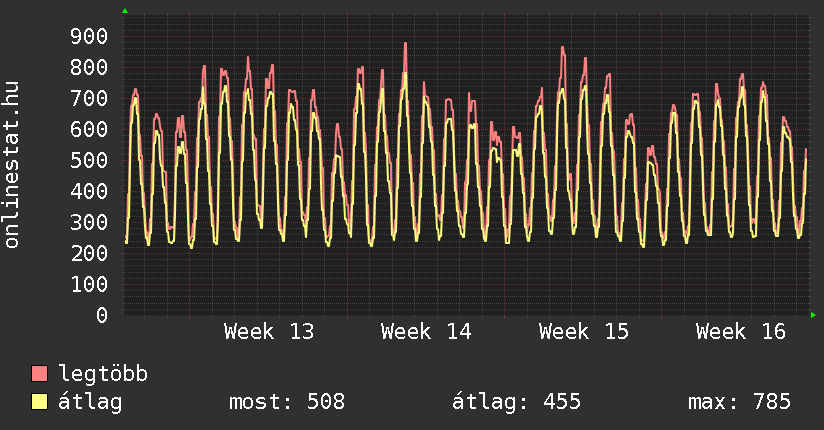Click the 900 y-axis label
This screenshot has width=824, height=430.
pos(89,37)
